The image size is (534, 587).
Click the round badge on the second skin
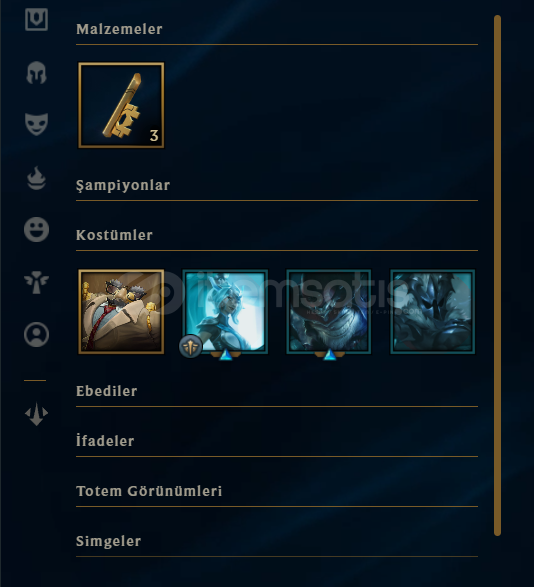point(191,346)
